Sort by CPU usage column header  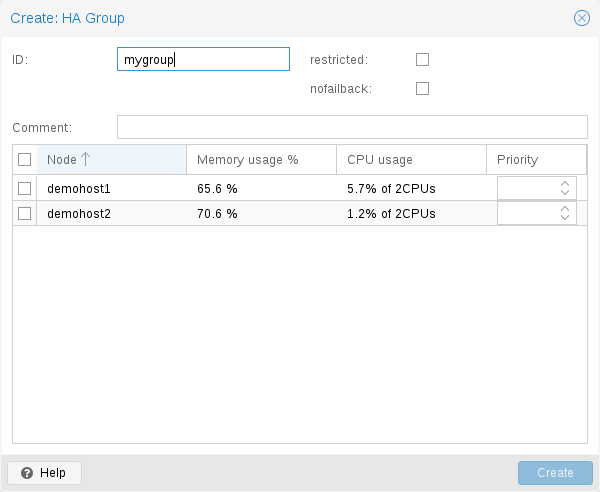410,160
